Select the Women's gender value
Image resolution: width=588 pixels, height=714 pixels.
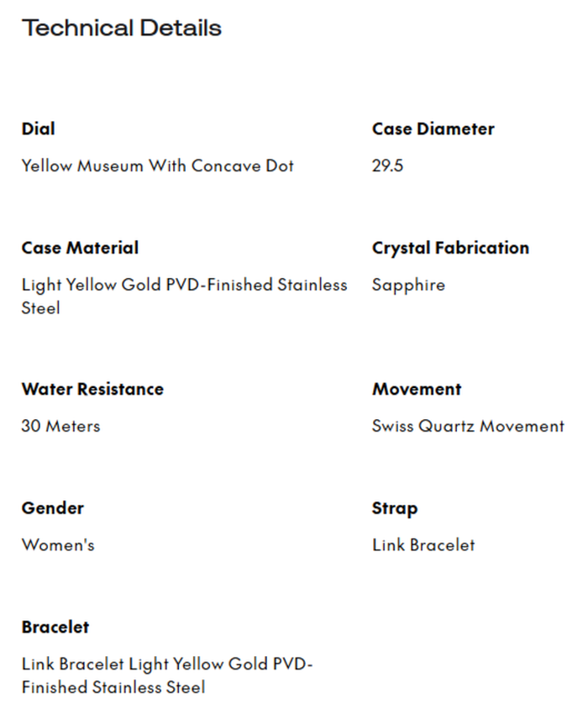(58, 544)
